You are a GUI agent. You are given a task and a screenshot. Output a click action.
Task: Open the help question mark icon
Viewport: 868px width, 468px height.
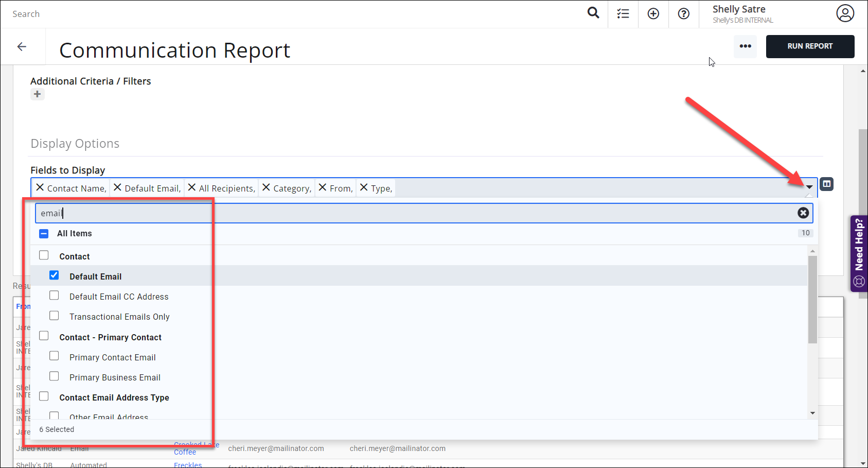683,13
